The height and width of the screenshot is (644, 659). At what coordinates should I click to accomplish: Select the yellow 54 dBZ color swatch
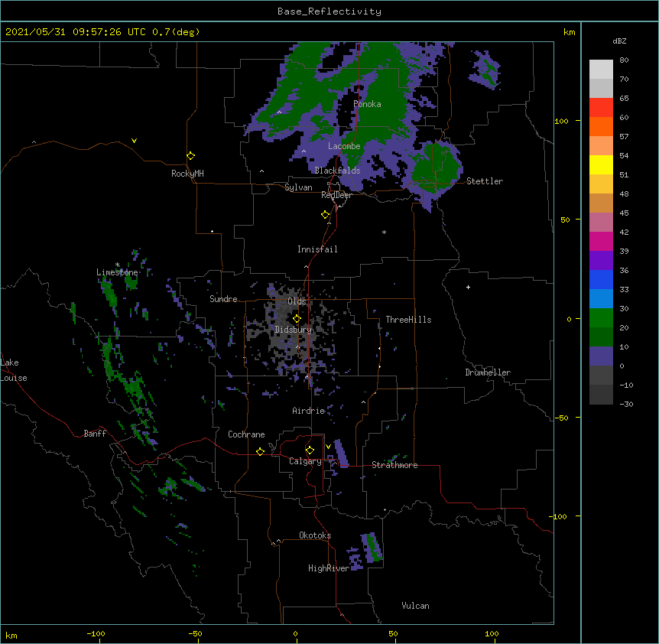(x=601, y=164)
